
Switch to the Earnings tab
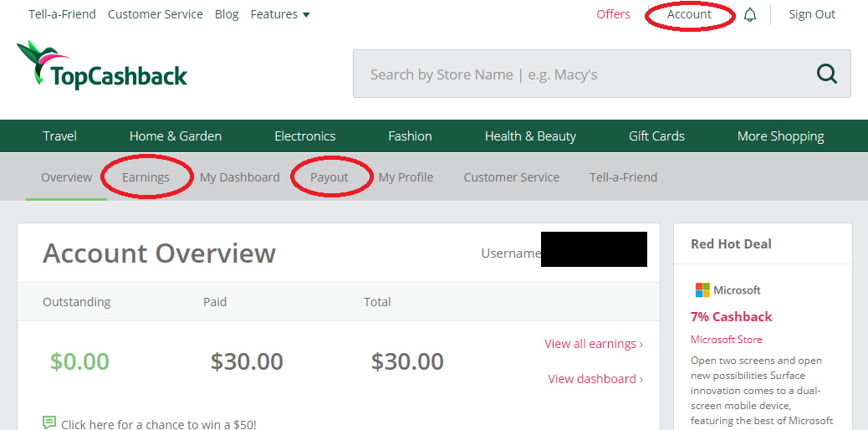tap(146, 177)
